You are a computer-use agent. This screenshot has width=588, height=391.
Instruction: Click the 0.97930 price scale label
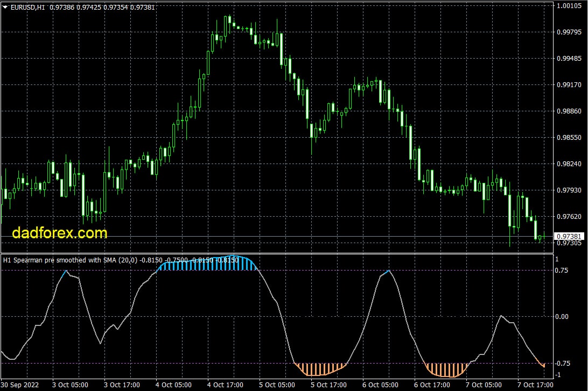pos(569,190)
